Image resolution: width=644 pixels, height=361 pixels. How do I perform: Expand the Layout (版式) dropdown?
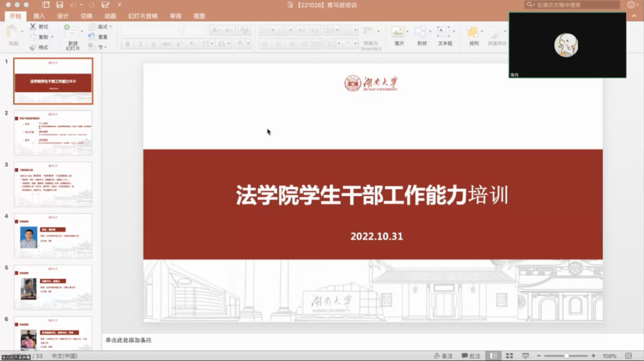[x=105, y=27]
